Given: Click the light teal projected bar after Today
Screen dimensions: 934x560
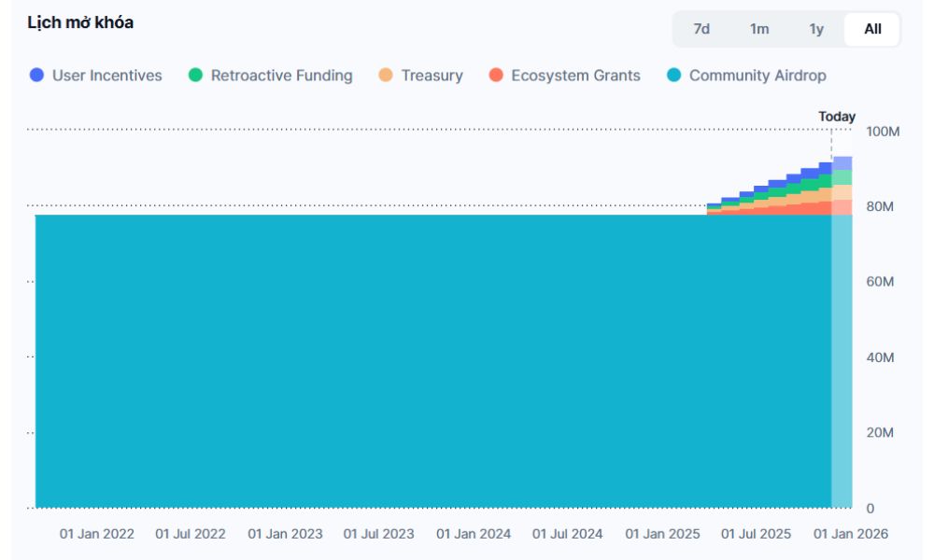Looking at the screenshot, I should click(x=842, y=364).
